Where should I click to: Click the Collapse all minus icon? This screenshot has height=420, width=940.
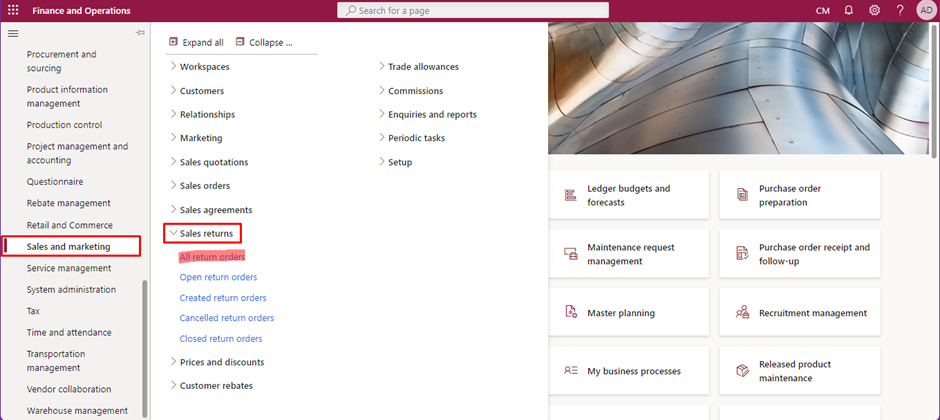coord(240,42)
